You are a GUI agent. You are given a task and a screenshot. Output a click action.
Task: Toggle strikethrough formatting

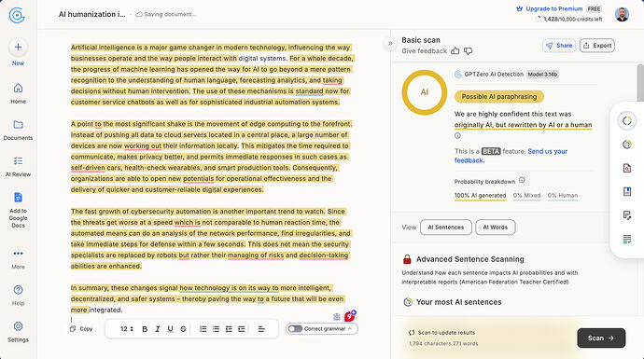pos(183,329)
